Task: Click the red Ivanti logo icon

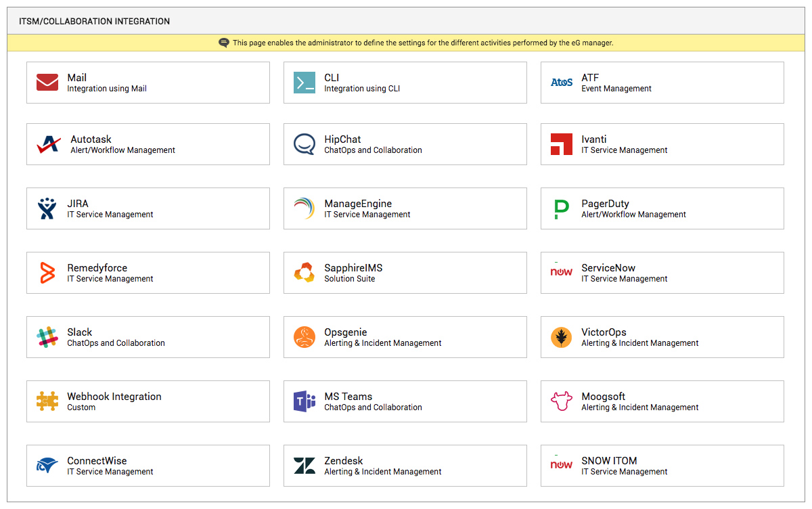Action: pyautogui.click(x=562, y=144)
